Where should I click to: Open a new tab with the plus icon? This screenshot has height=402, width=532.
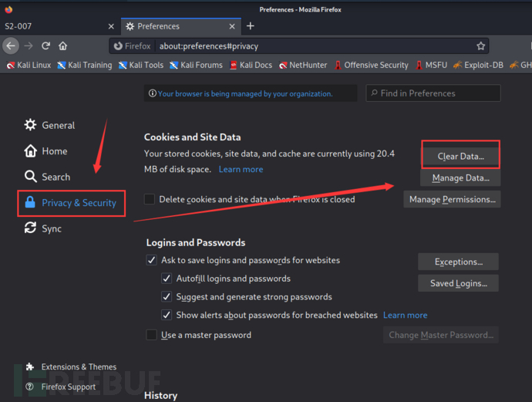coord(251,25)
